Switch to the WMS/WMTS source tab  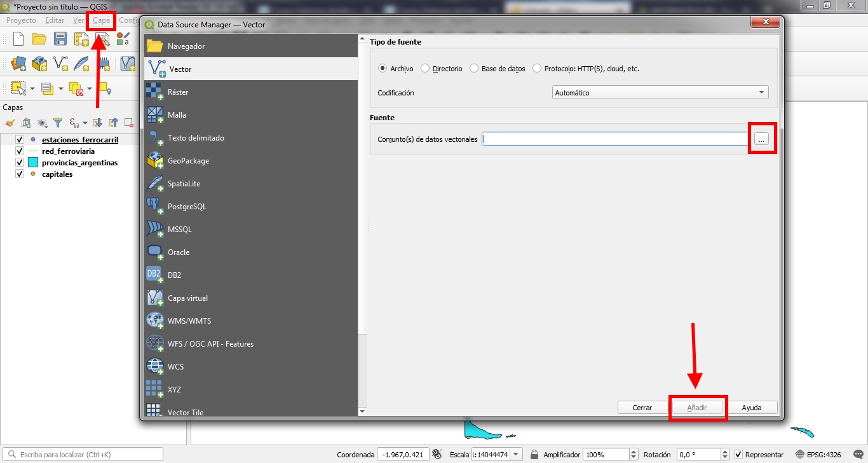click(x=251, y=321)
